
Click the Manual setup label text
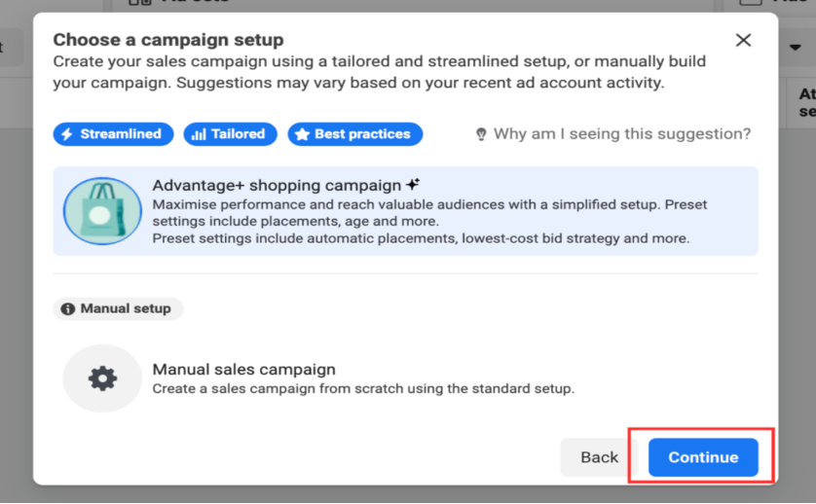[126, 308]
